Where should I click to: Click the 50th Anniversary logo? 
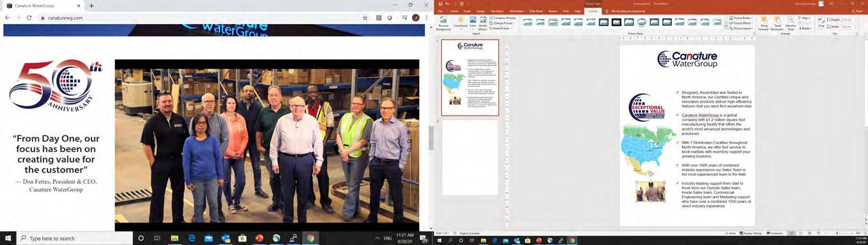coord(55,85)
